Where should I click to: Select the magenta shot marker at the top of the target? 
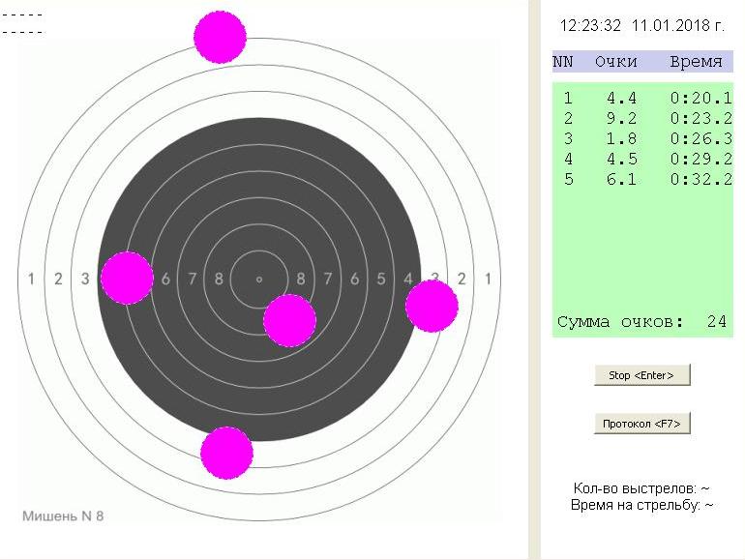[220, 38]
